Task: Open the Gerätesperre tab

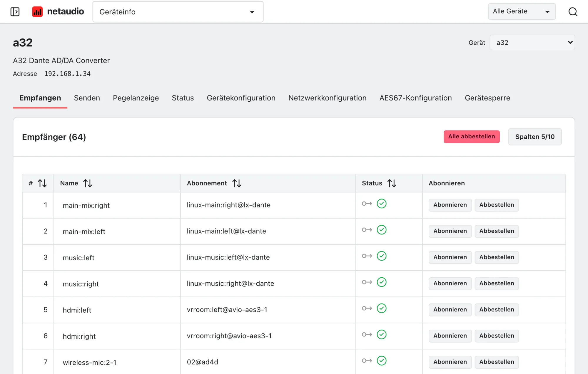Action: pyautogui.click(x=487, y=98)
